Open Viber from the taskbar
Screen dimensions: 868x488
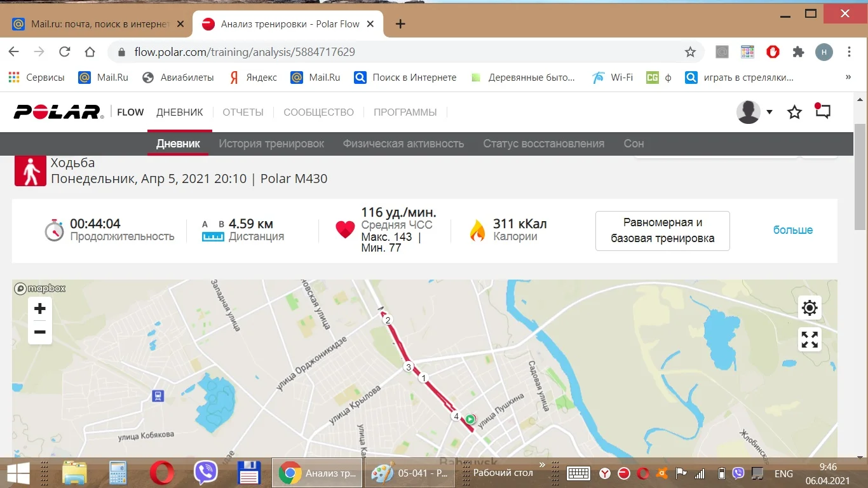click(x=205, y=473)
